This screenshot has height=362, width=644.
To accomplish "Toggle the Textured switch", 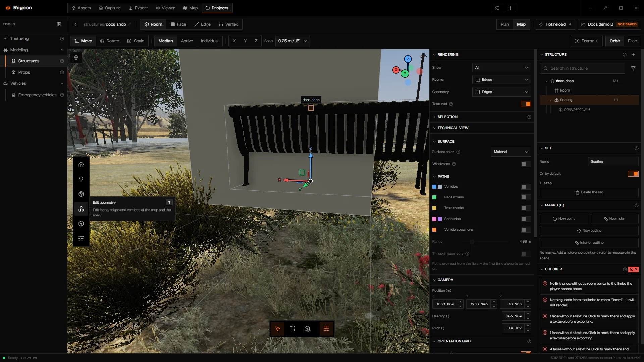I will 526,104.
